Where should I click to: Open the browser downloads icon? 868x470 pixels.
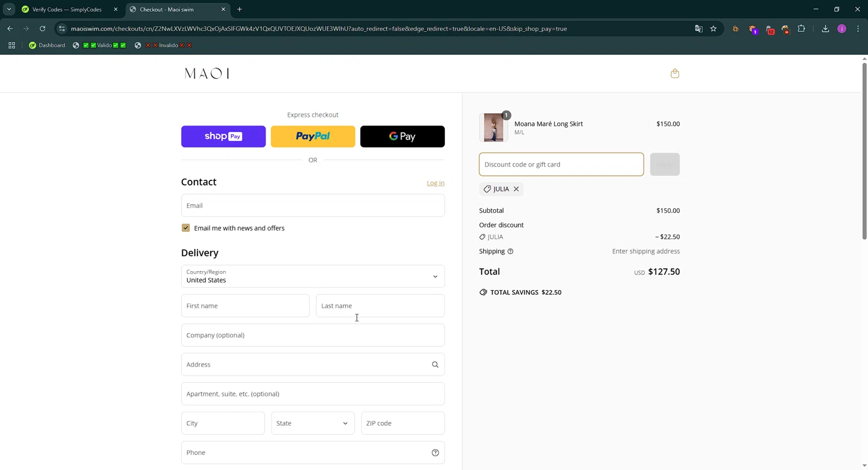coord(825,28)
